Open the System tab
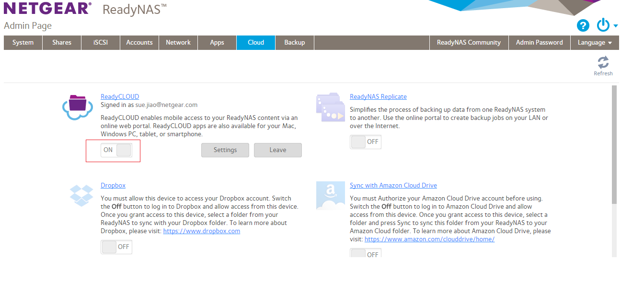The image size is (644, 284). (23, 43)
